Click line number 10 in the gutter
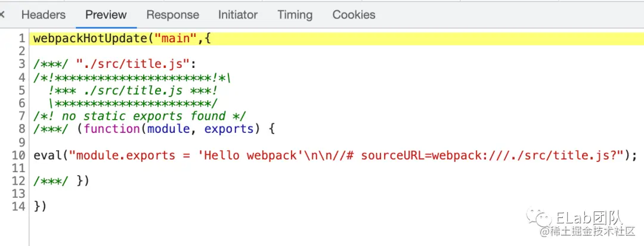The width and height of the screenshot is (644, 246). coord(19,155)
